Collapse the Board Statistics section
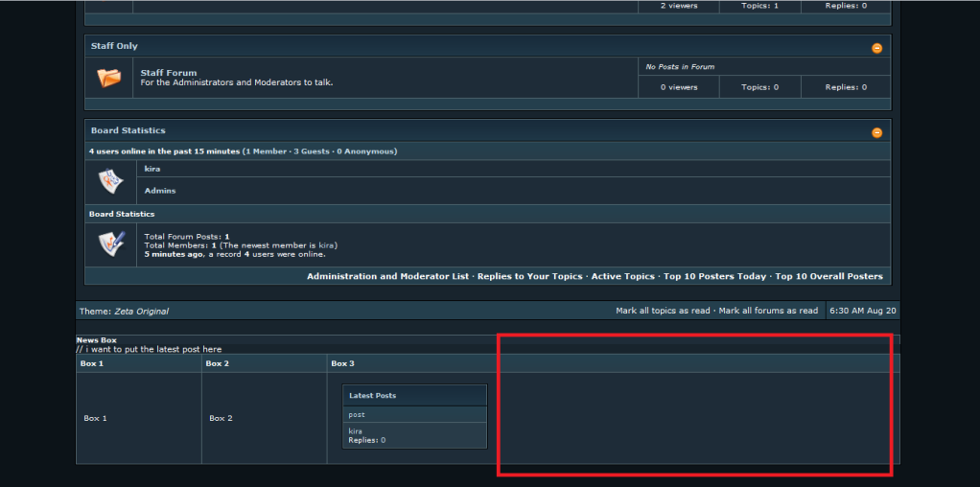Screen dimensions: 980x487 click(x=876, y=132)
